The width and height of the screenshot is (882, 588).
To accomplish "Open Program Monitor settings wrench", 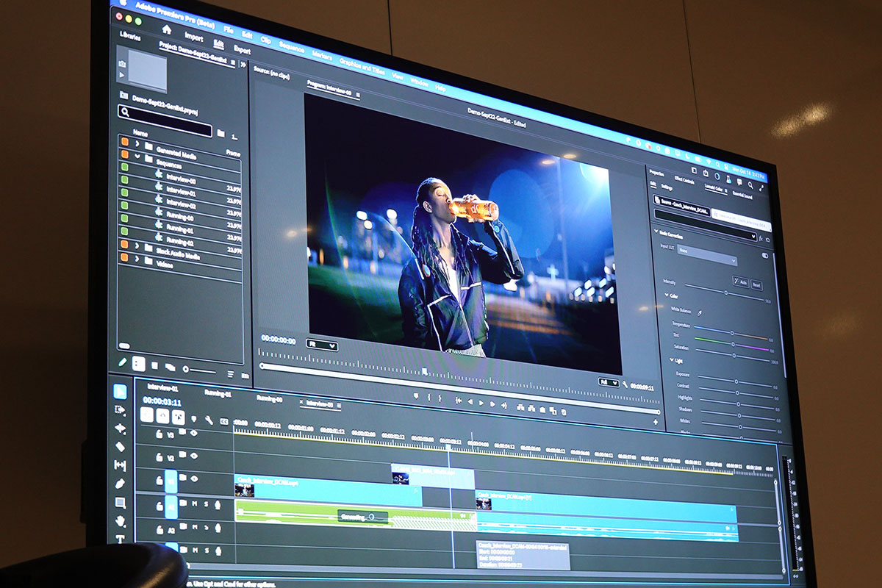I will (625, 384).
